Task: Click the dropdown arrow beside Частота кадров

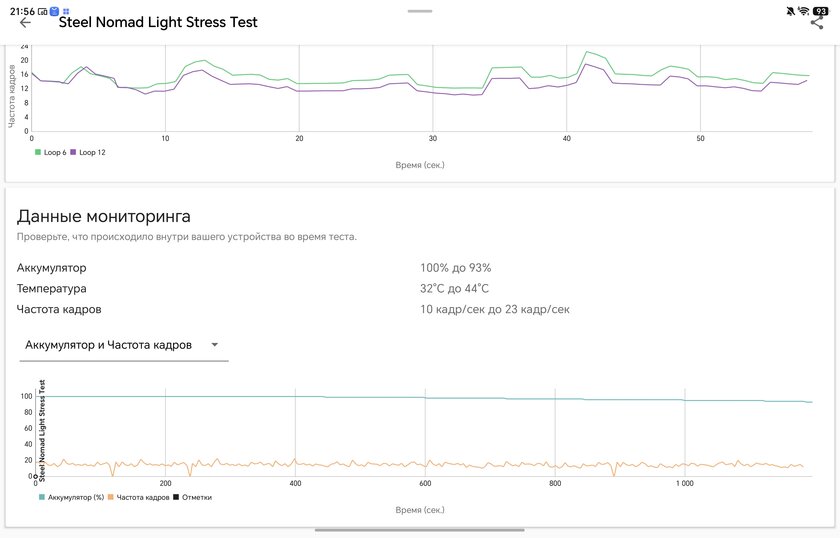Action: click(x=214, y=345)
